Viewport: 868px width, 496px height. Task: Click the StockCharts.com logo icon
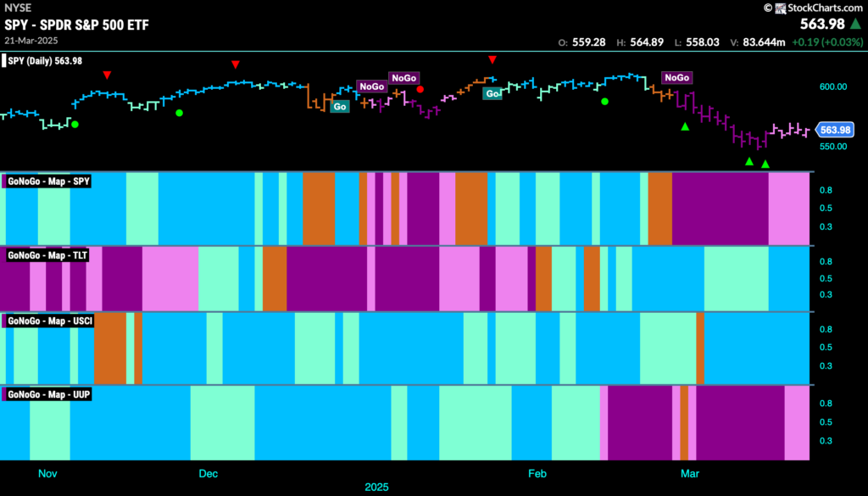(x=781, y=8)
